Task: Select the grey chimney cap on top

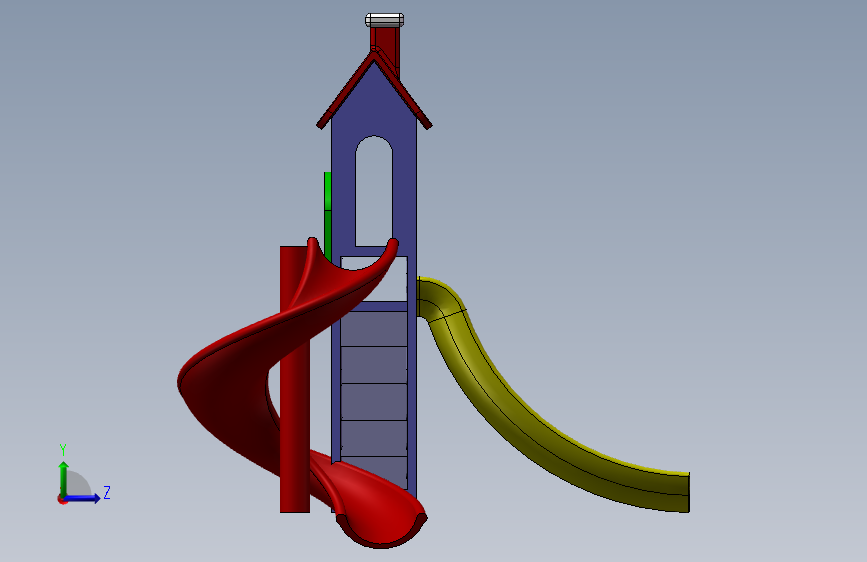Action: [x=384, y=20]
